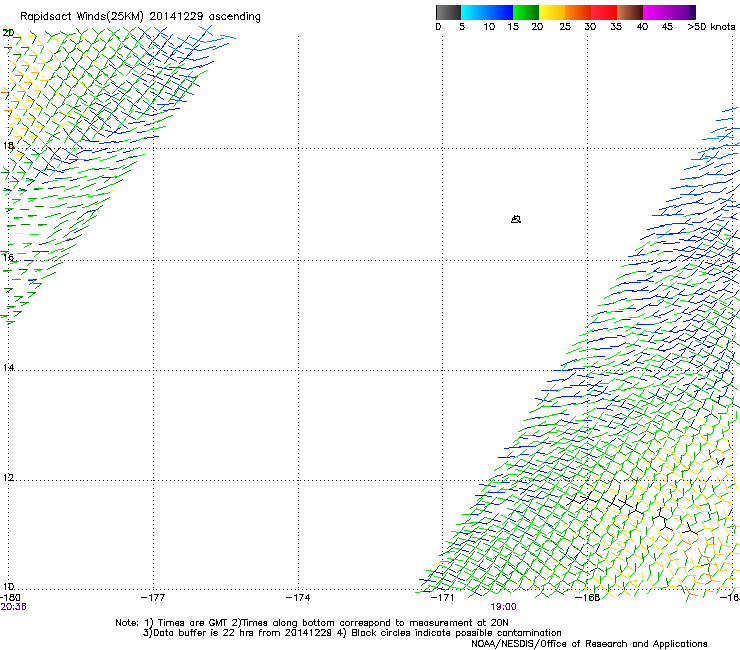Click the longitude label '-174'

point(298,598)
